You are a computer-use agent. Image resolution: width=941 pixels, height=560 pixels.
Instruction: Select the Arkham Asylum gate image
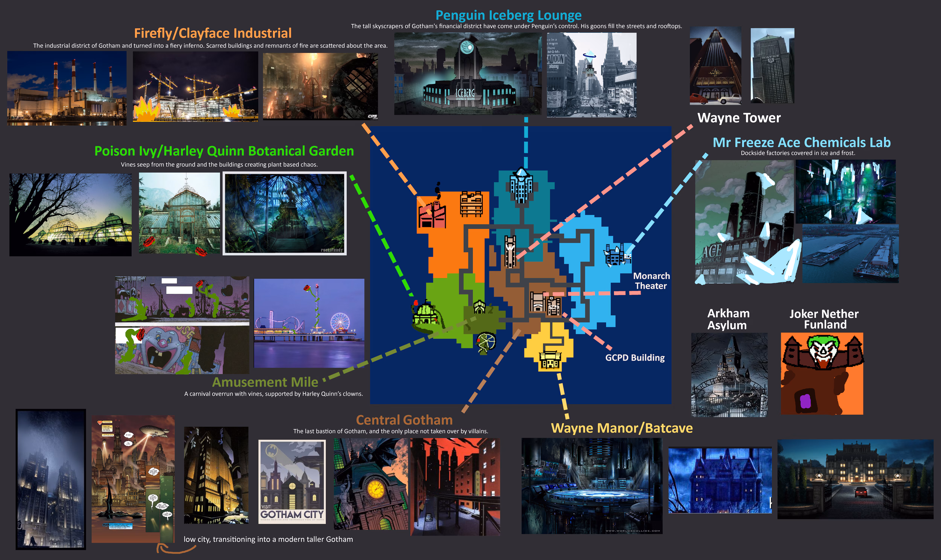729,375
